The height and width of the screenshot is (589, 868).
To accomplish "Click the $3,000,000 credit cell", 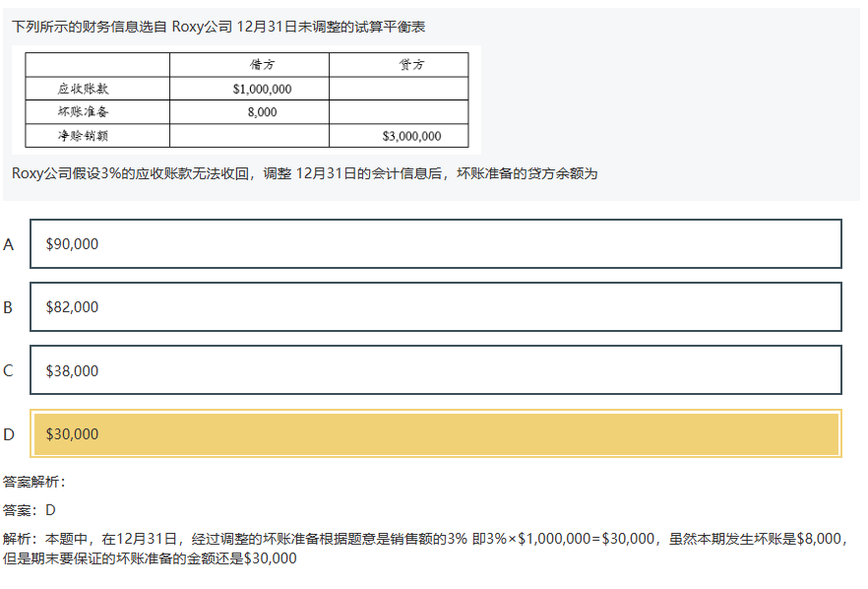I will [x=411, y=136].
